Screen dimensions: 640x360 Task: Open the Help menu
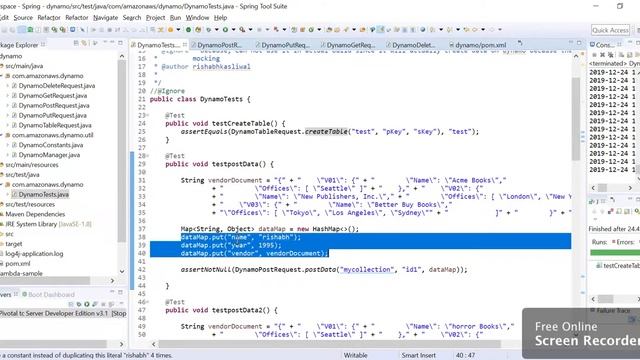[220, 18]
